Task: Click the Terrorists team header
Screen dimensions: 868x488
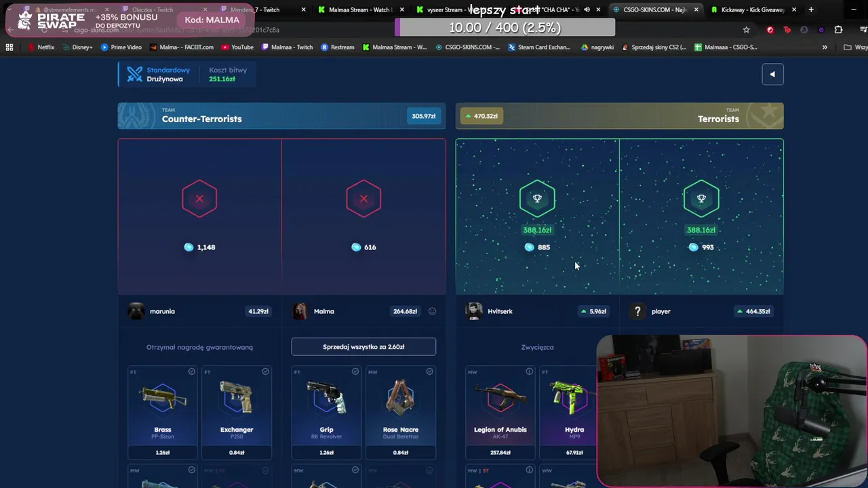Action: [619, 116]
